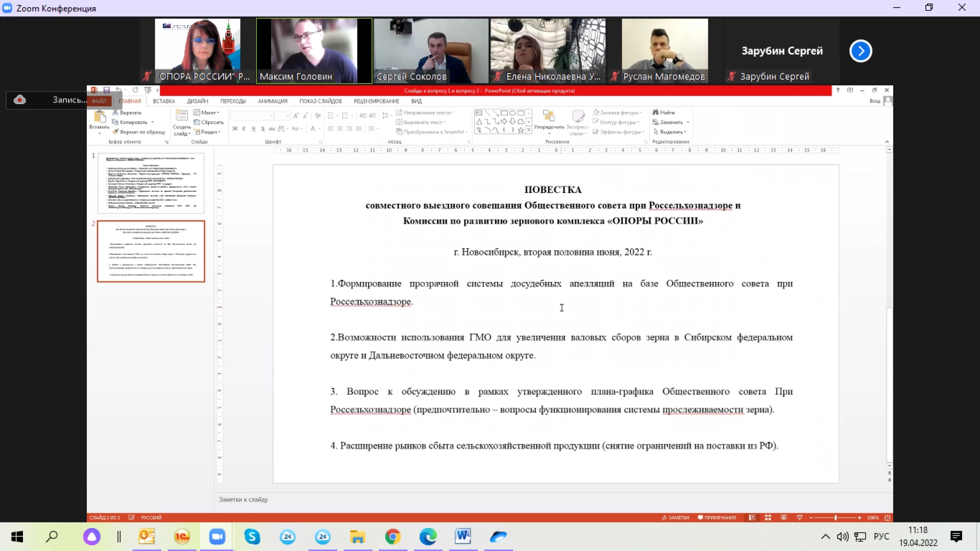Click the Increase indent icon

click(373, 116)
